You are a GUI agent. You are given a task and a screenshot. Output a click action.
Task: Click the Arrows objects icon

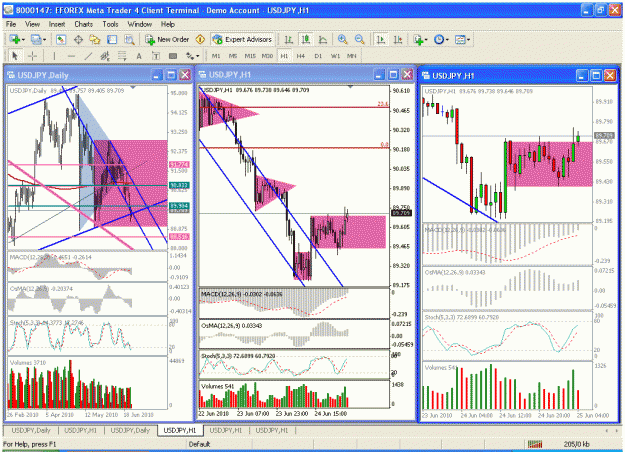190,56
